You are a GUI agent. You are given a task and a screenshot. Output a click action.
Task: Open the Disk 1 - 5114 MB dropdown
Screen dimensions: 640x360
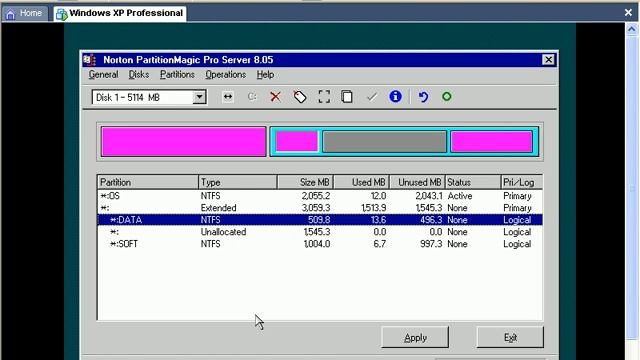(199, 97)
